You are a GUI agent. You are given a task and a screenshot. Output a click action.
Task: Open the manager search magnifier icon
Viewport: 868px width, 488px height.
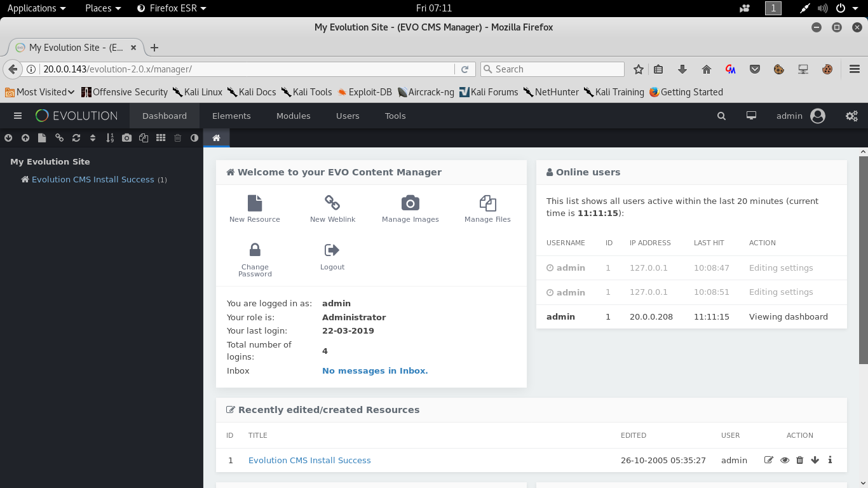pos(721,116)
